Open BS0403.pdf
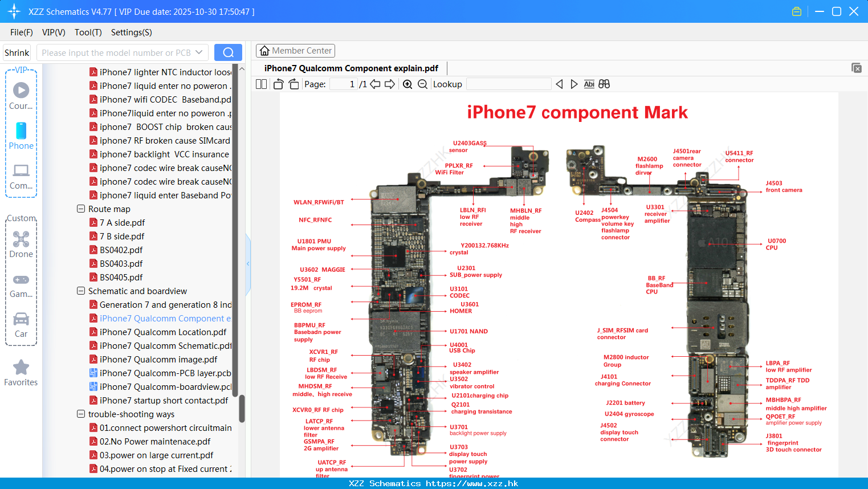Image resolution: width=868 pixels, height=489 pixels. point(116,263)
